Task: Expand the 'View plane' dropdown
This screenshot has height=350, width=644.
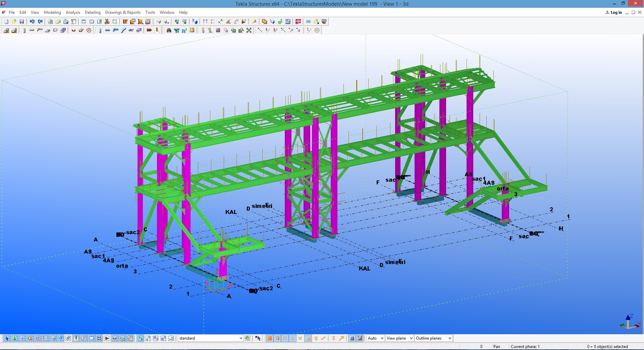Action: 411,338
